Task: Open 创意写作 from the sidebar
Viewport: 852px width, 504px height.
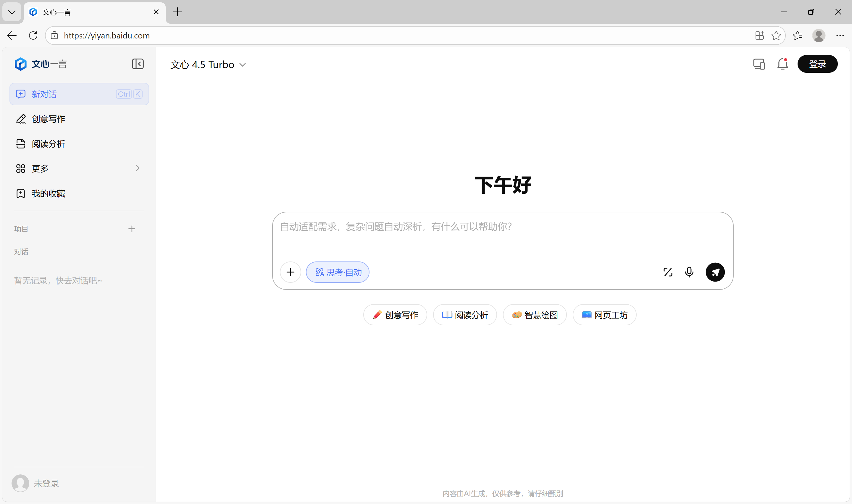Action: pos(48,119)
